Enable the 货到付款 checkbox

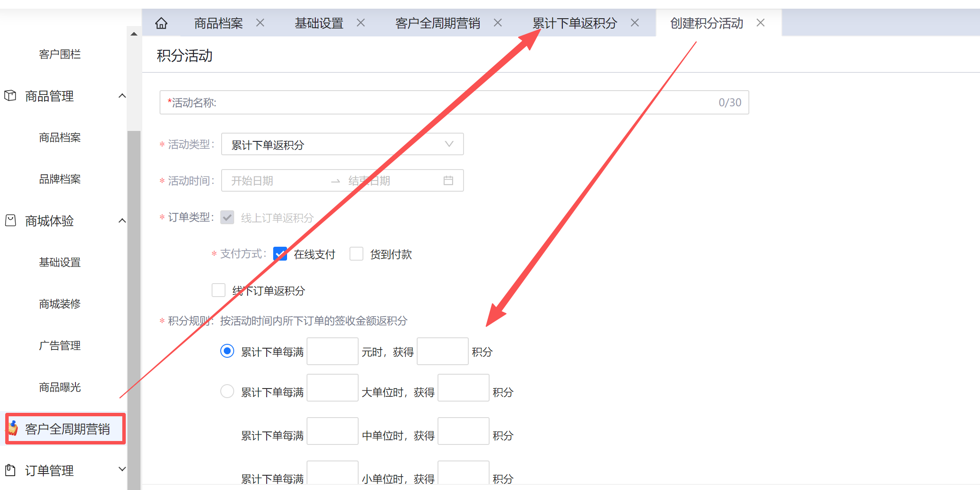click(x=356, y=254)
